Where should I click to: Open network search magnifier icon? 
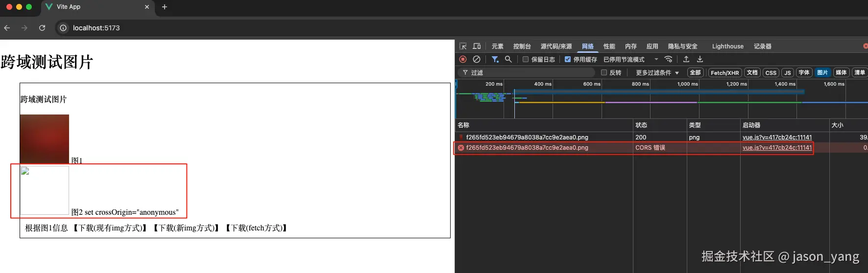click(x=508, y=59)
